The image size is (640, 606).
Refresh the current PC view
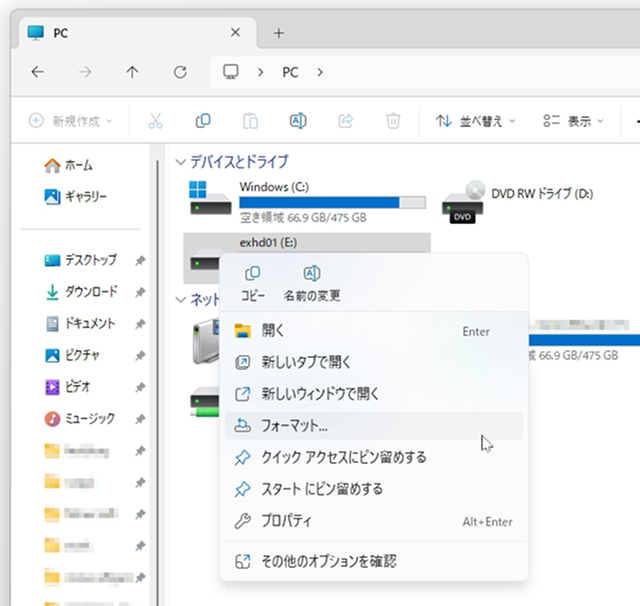[180, 72]
